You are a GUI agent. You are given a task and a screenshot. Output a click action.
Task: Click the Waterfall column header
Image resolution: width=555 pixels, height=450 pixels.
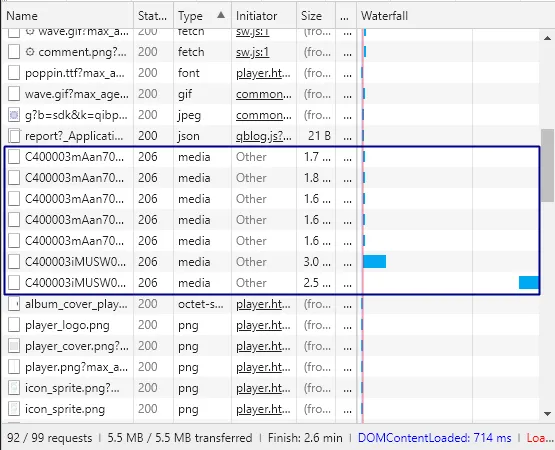pyautogui.click(x=384, y=16)
